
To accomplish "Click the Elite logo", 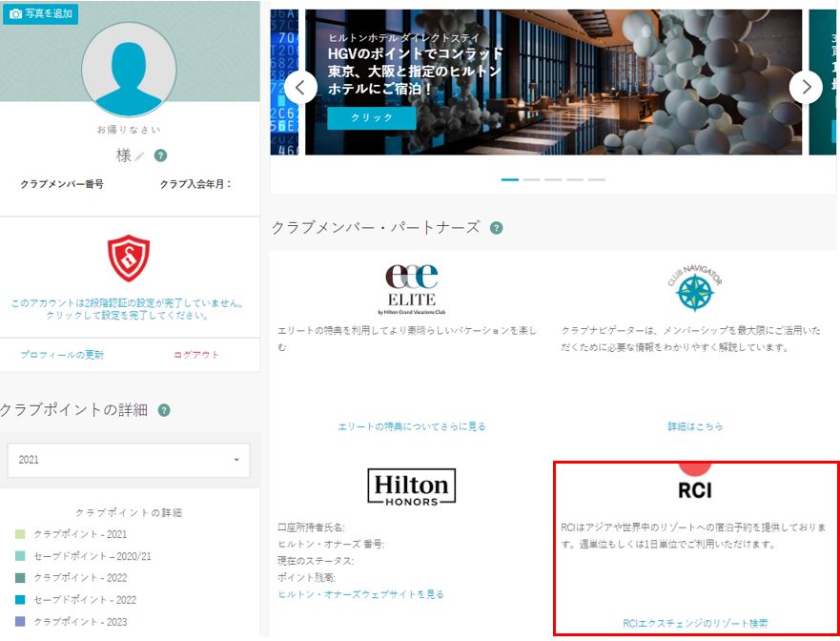I will point(412,289).
